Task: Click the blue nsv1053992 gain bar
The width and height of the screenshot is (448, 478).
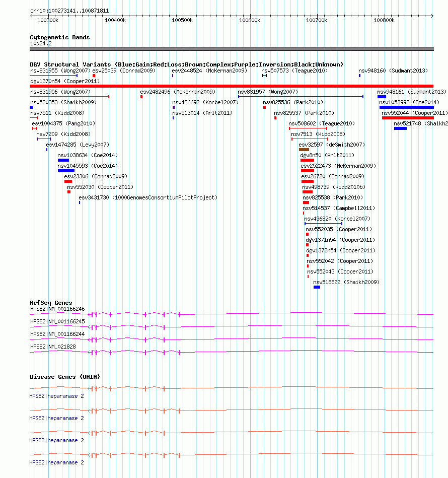Action: pos(407,107)
